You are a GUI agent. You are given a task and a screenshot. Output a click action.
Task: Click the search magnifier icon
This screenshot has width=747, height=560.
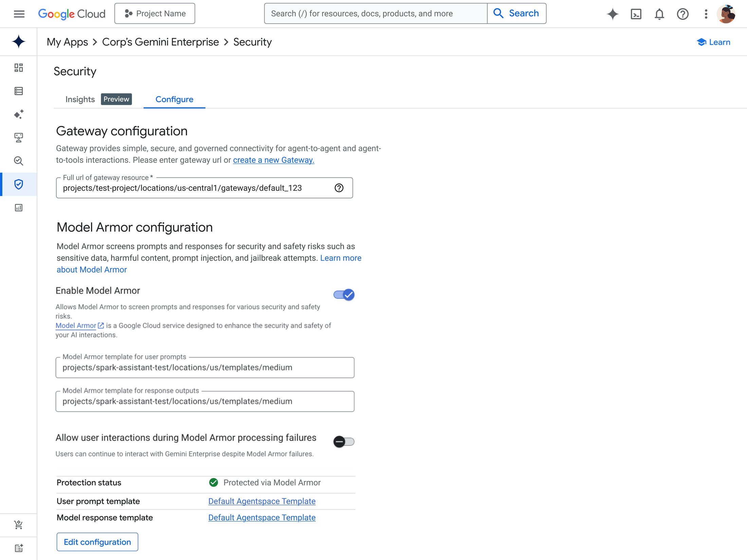coord(498,13)
